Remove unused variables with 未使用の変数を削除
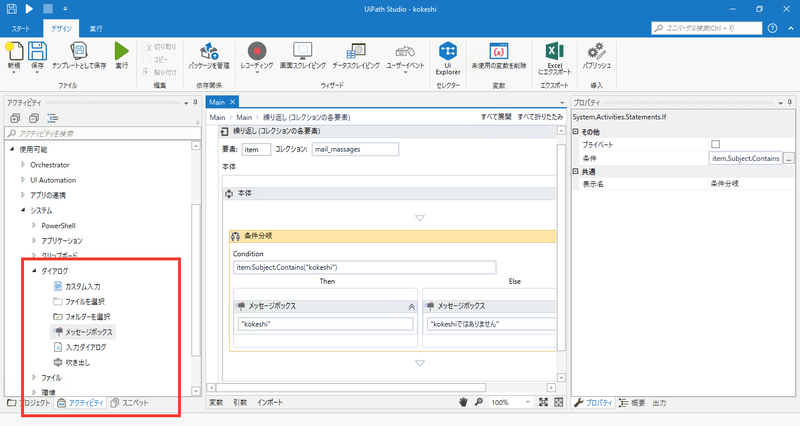This screenshot has width=800, height=426. pyautogui.click(x=498, y=56)
